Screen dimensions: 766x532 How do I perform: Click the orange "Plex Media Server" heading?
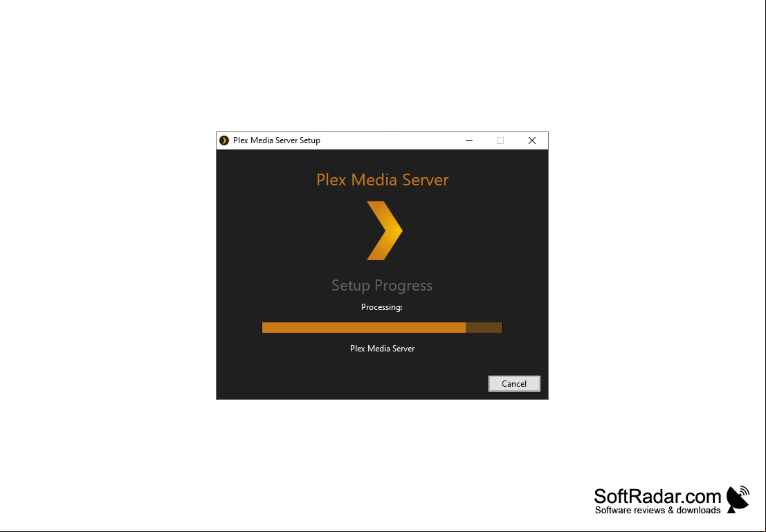click(x=382, y=180)
